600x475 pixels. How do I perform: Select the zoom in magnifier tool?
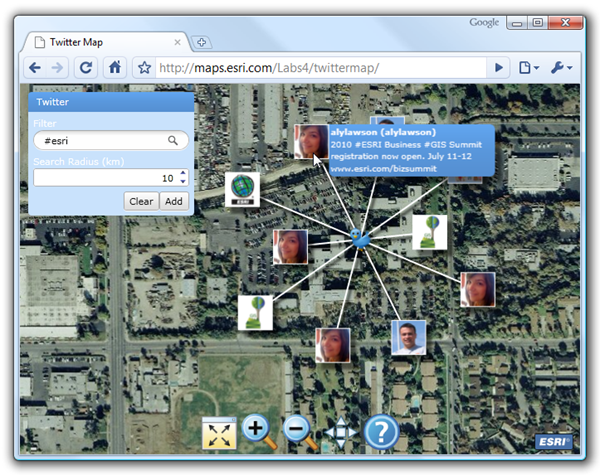[x=259, y=432]
